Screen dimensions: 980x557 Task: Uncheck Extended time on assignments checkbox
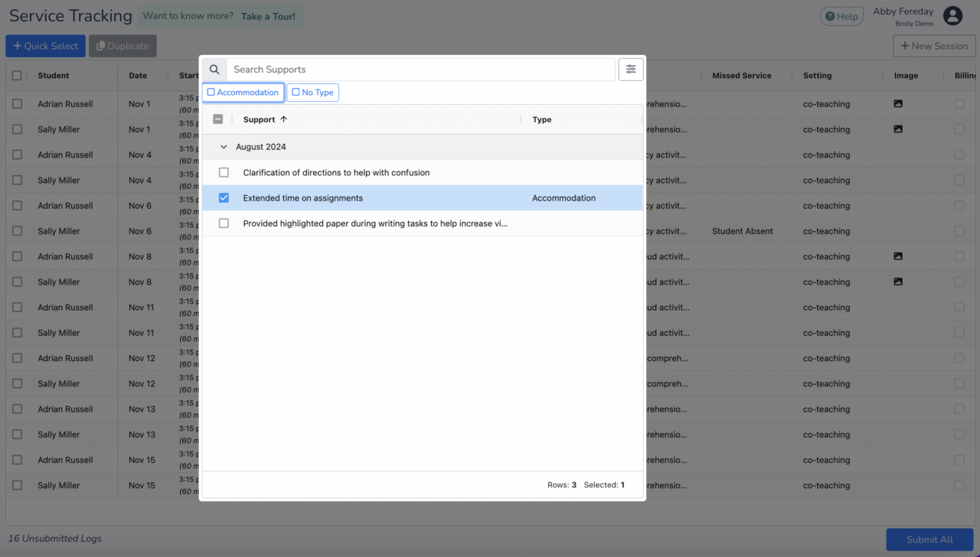pyautogui.click(x=224, y=198)
